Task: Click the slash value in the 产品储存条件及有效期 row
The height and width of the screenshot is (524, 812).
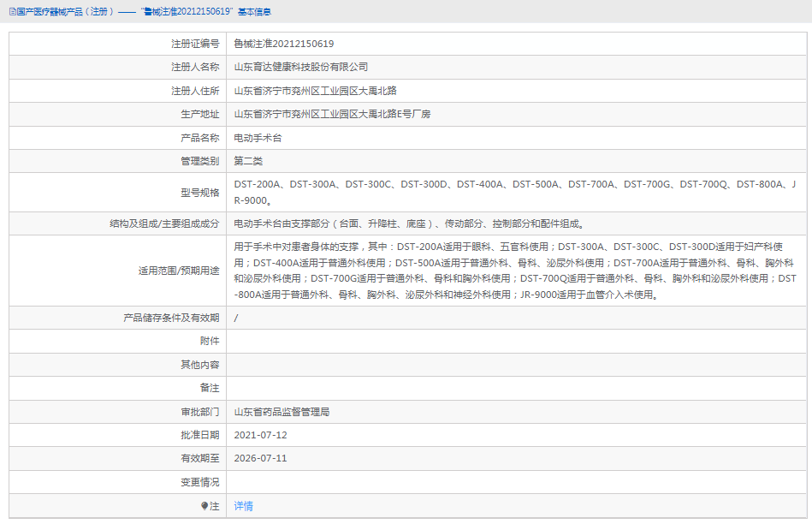Action: coord(236,318)
